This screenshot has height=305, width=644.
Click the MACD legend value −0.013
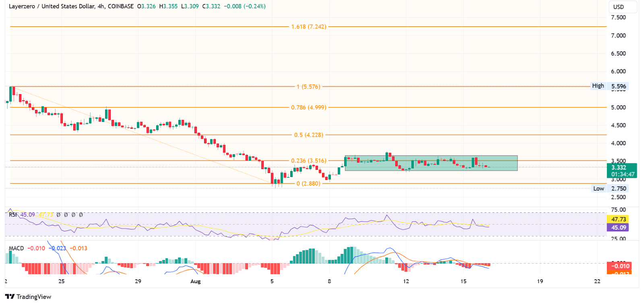[78, 248]
